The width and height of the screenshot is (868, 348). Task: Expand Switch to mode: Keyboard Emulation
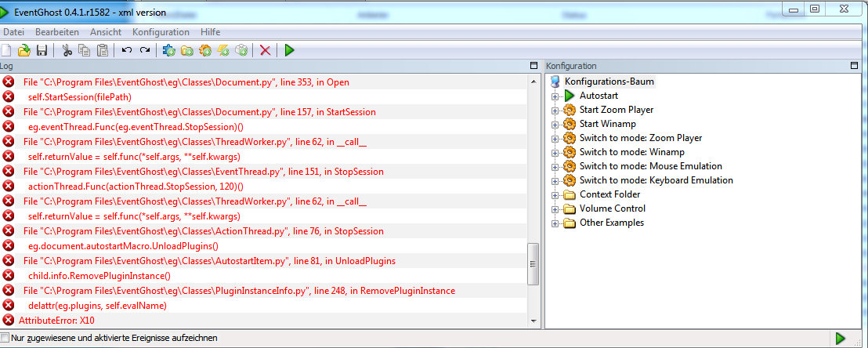click(555, 180)
